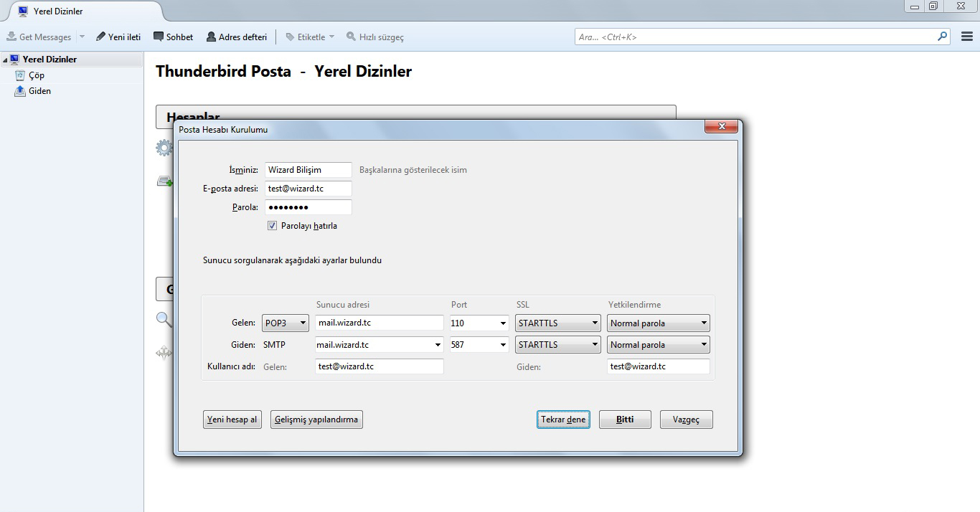Open the Gelen Normal parola authentication dropdown
Screen dimensions: 980x512
659,323
